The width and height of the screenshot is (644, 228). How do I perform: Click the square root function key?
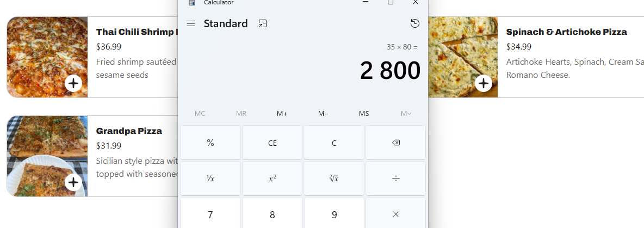(333, 178)
